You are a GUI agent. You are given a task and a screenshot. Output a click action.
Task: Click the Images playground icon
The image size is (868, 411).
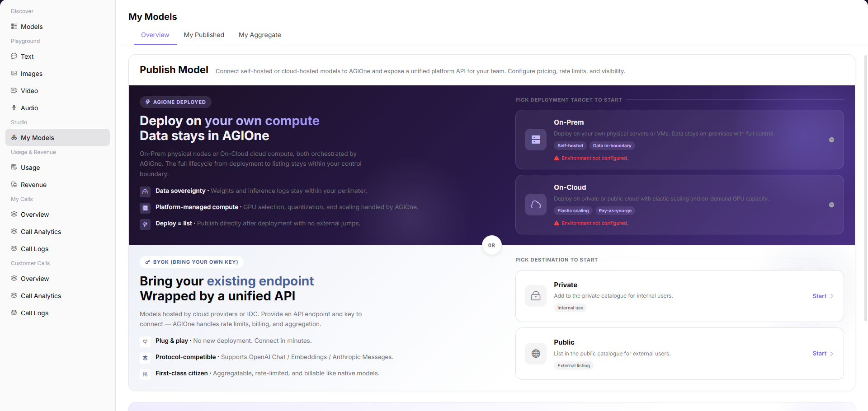pos(14,73)
